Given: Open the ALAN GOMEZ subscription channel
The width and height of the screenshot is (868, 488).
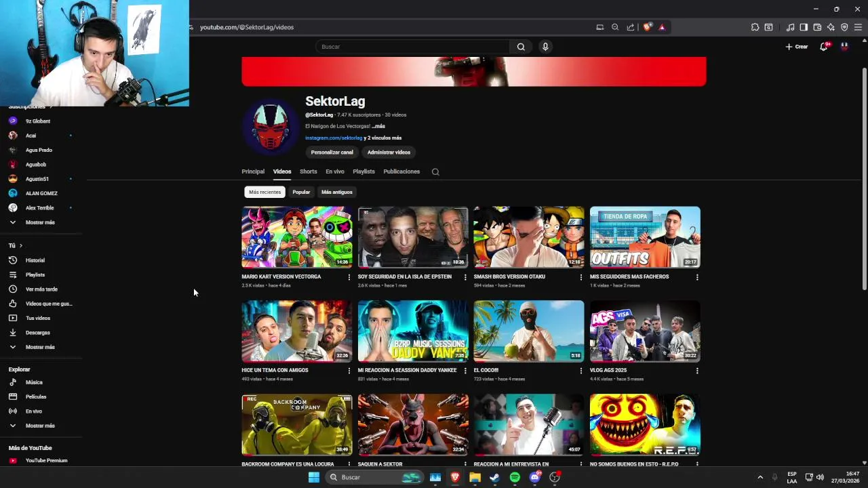Looking at the screenshot, I should pos(41,193).
